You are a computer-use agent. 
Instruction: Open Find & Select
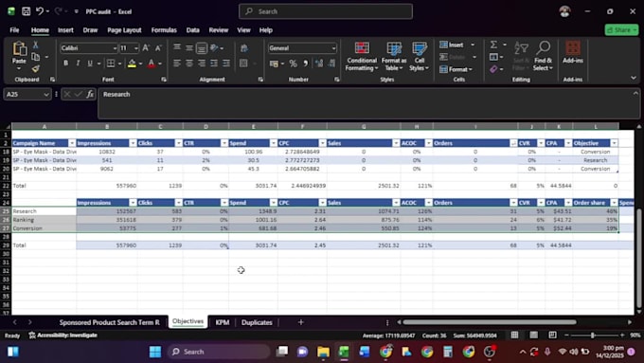[x=543, y=56]
